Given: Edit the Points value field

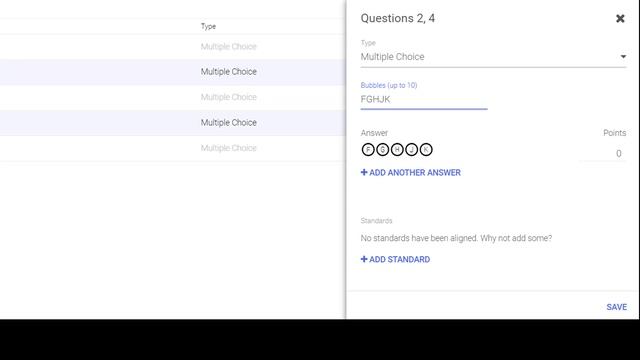Looking at the screenshot, I should [x=604, y=153].
